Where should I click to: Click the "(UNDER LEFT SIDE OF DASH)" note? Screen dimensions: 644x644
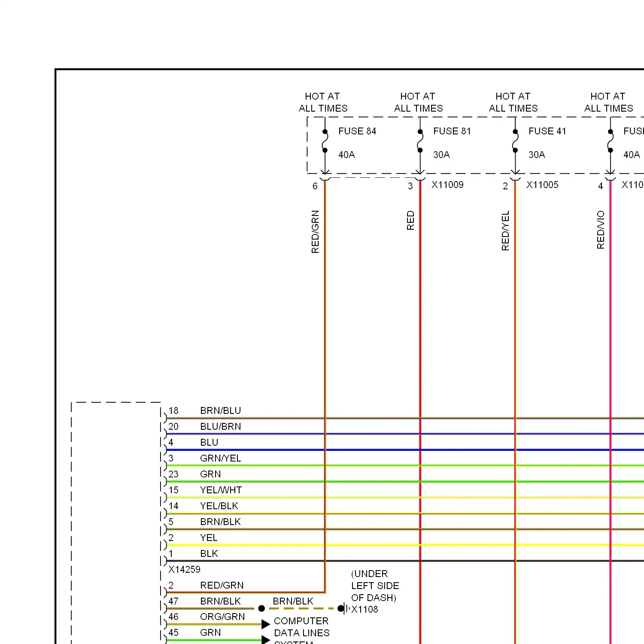click(x=375, y=586)
